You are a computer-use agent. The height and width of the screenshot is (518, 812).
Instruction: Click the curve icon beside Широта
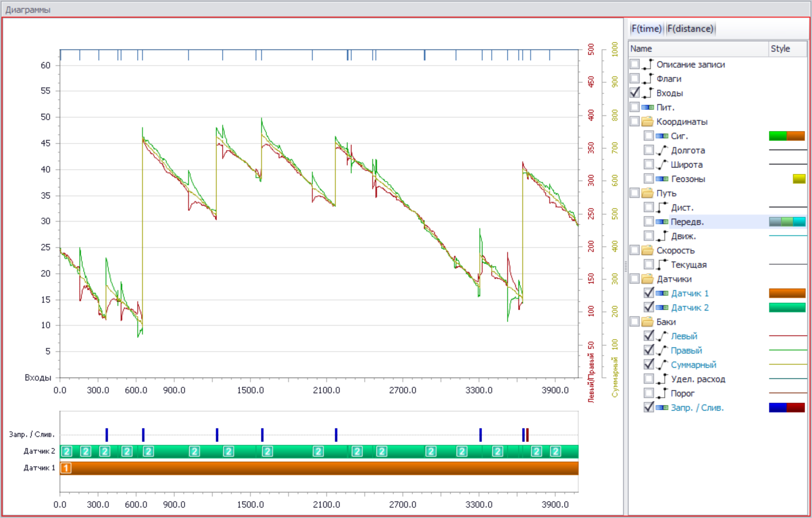(x=662, y=164)
